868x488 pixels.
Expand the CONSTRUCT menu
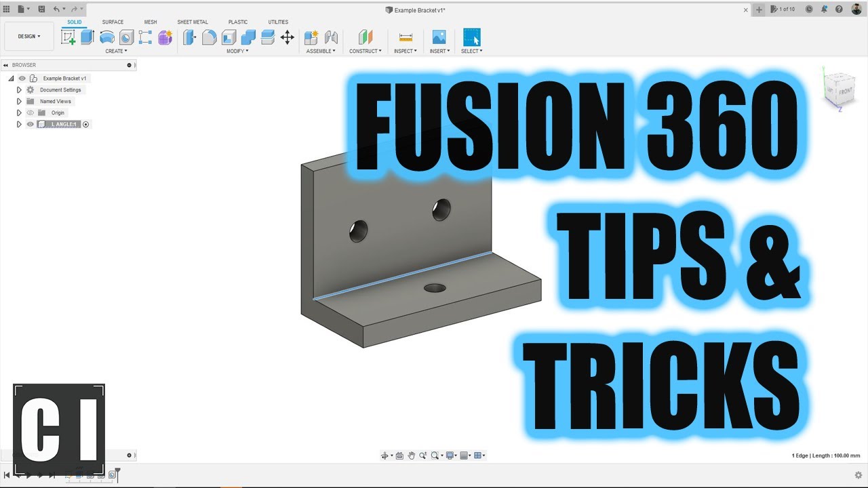coord(366,51)
